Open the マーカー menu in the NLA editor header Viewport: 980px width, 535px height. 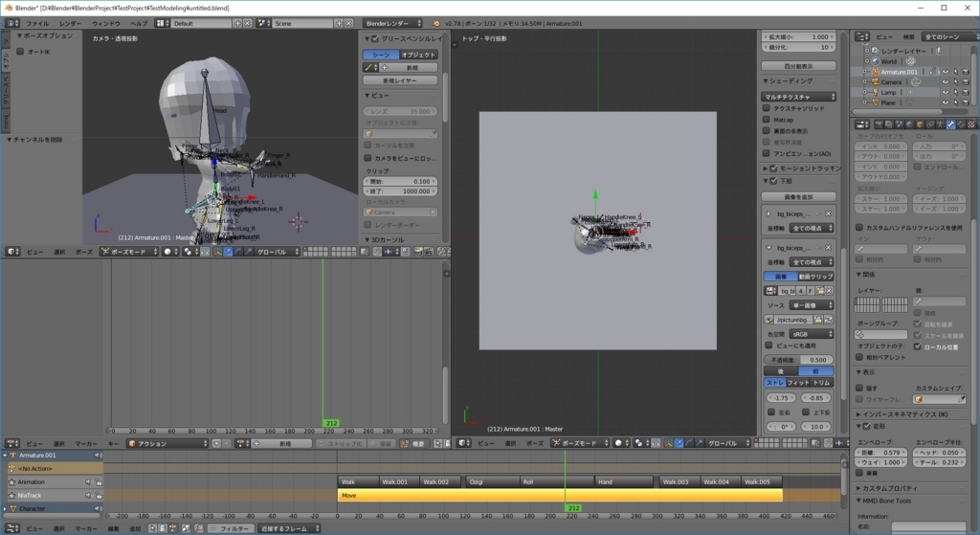(86, 528)
